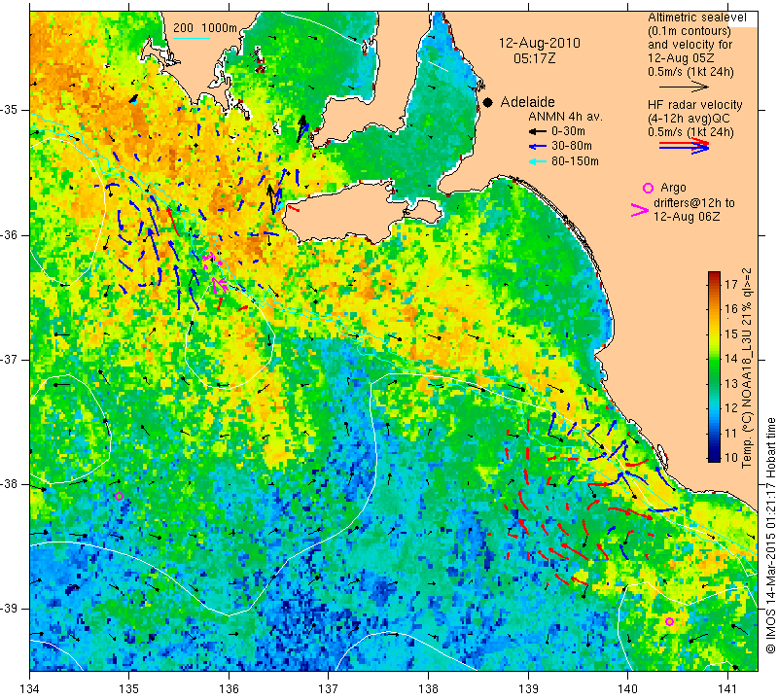This screenshot has height=700, width=778.
Task: Click the cyan 80-150m legend arrow
Action: tap(537, 161)
